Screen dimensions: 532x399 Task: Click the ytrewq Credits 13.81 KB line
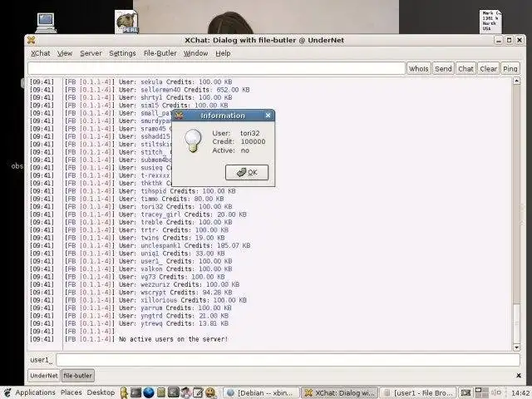[x=174, y=323]
